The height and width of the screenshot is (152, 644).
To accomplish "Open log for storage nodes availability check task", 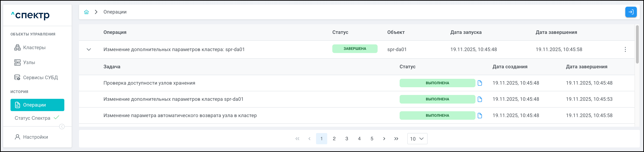I will click(x=480, y=83).
